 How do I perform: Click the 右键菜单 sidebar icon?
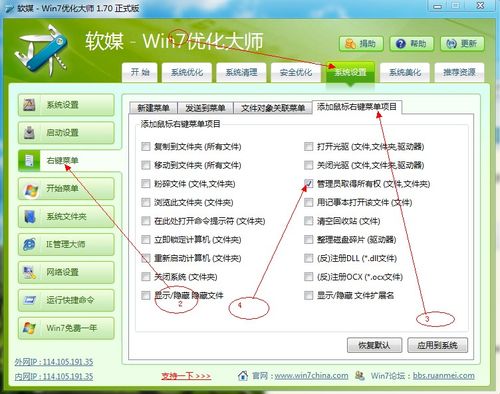point(29,161)
